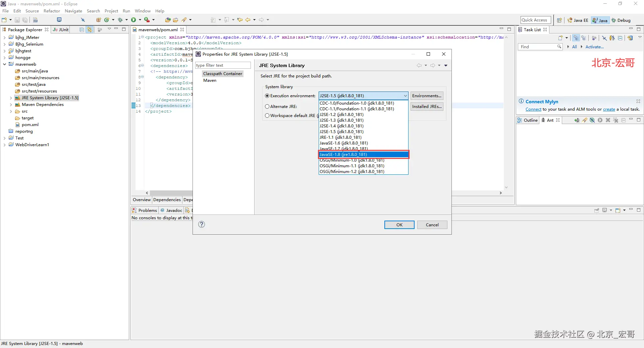This screenshot has height=348, width=644.
Task: Click the New Java Class toolbar icon
Action: [107, 20]
